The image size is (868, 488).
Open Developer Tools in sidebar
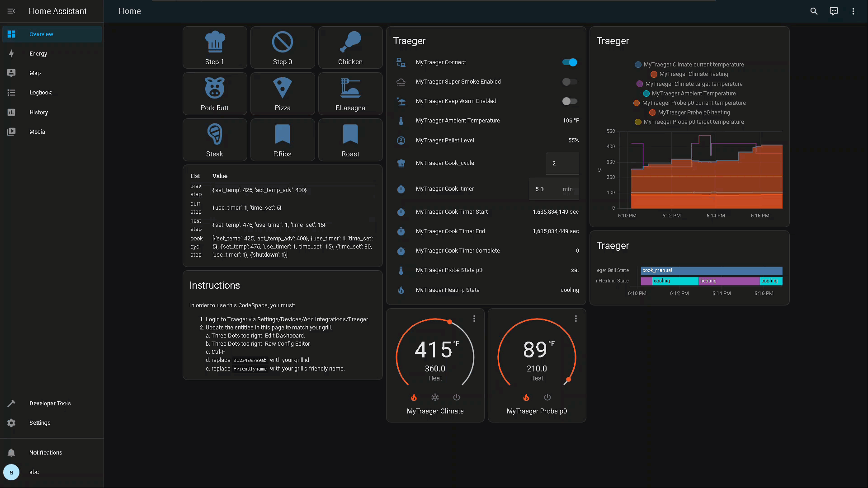pos(50,403)
